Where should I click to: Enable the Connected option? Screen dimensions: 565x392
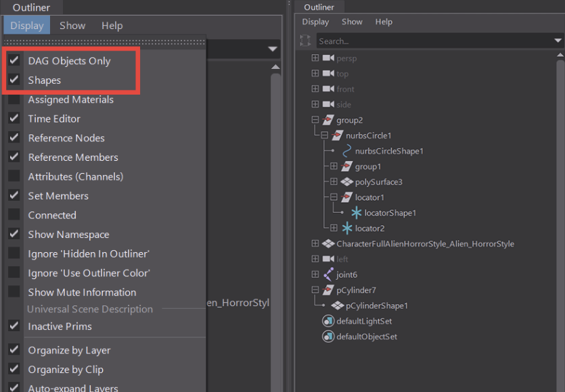pyautogui.click(x=14, y=214)
